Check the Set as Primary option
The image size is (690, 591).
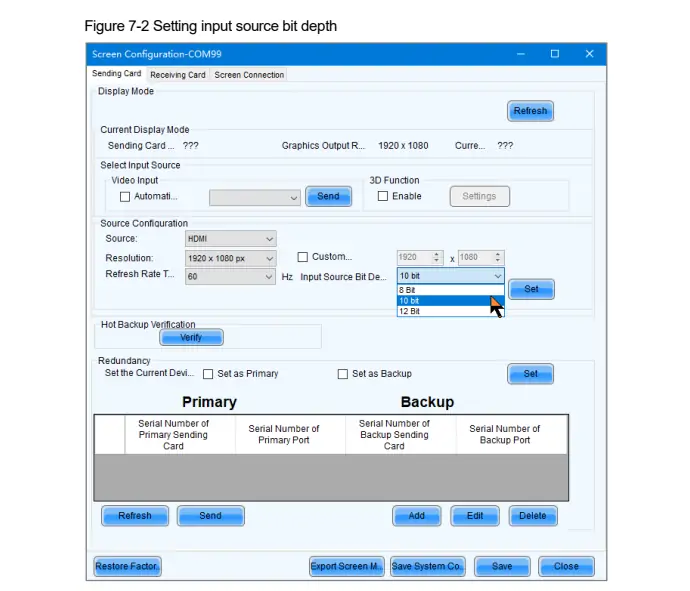[209, 374]
